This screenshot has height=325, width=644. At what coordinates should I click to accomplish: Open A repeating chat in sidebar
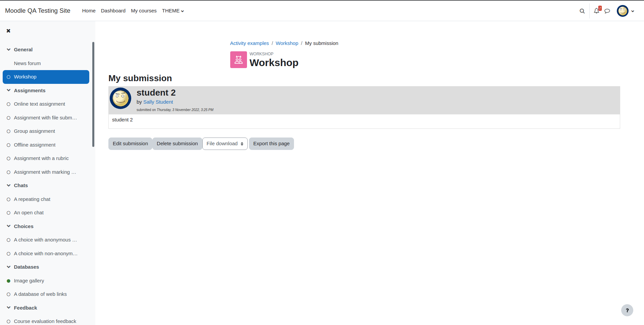click(32, 199)
